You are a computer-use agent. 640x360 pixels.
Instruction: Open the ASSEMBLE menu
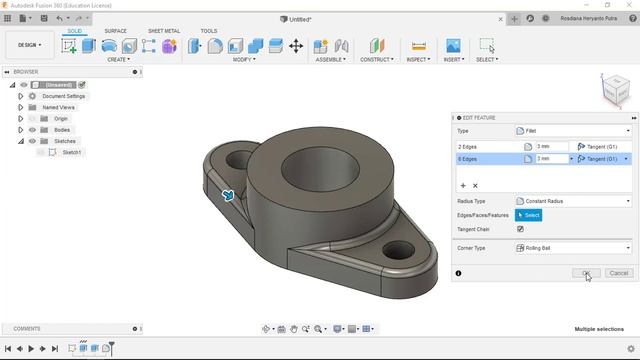click(331, 60)
